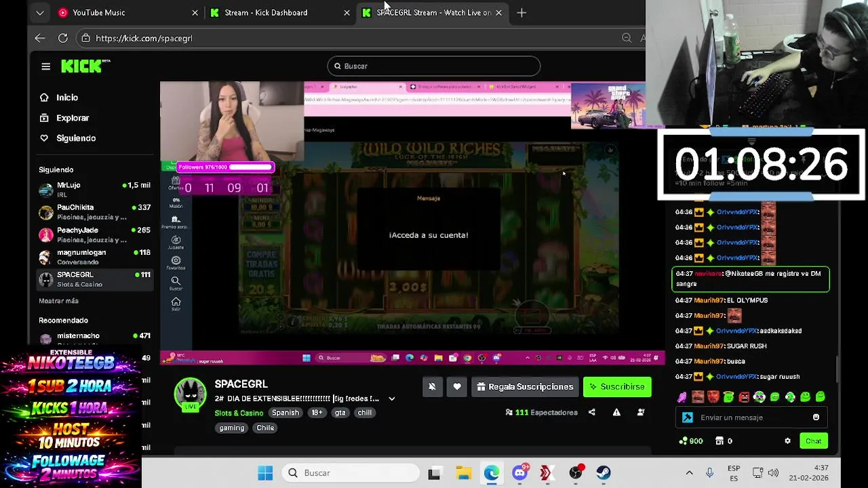Click the pink hands emote in chat
This screenshot has width=868, height=488.
click(x=682, y=397)
